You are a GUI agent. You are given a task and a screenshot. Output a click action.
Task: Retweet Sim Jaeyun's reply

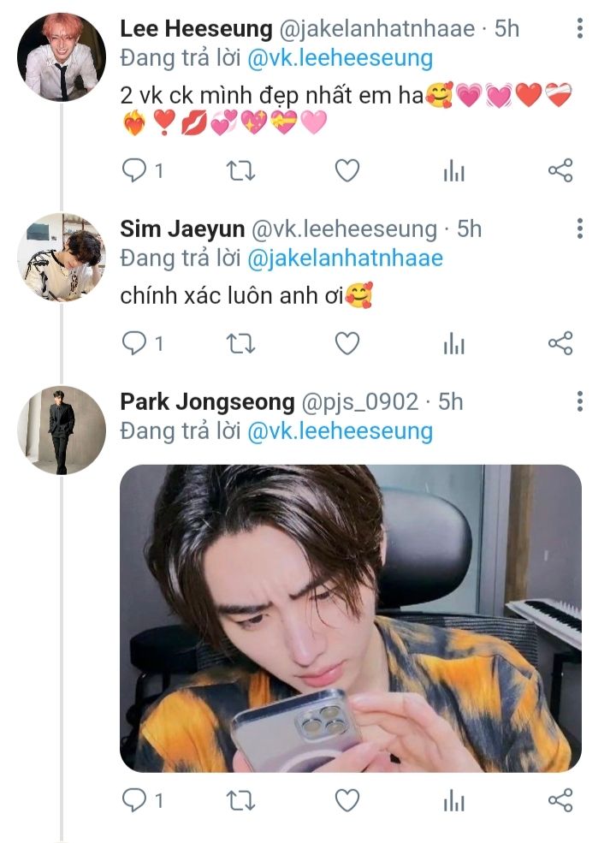pos(240,343)
